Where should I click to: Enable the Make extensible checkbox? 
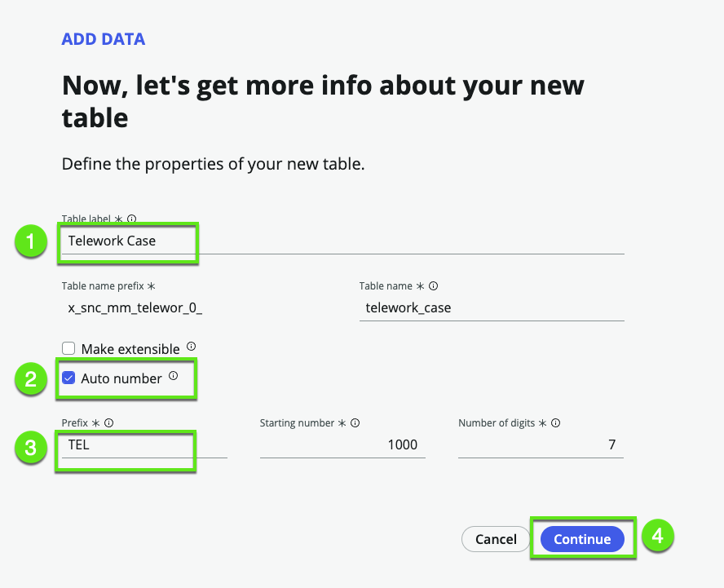pos(68,348)
